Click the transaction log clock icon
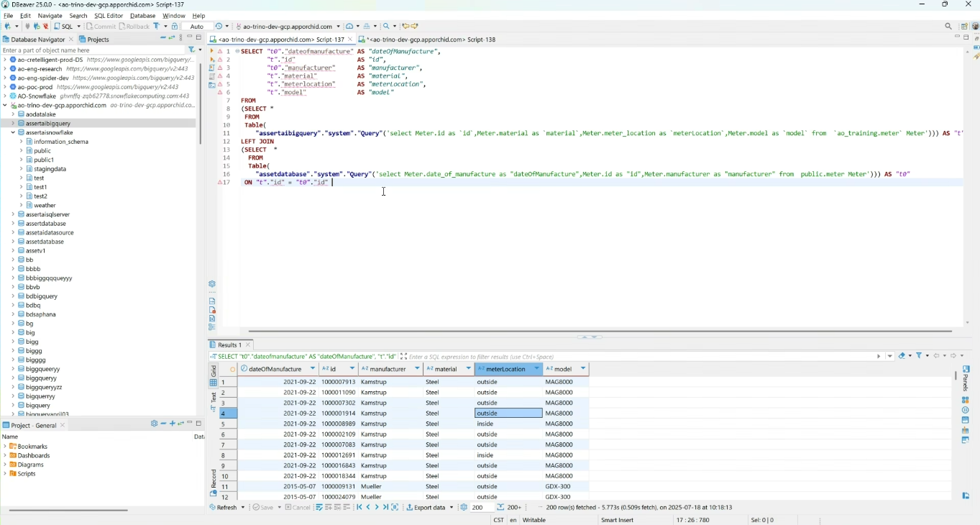This screenshot has width=980, height=525. click(x=220, y=27)
